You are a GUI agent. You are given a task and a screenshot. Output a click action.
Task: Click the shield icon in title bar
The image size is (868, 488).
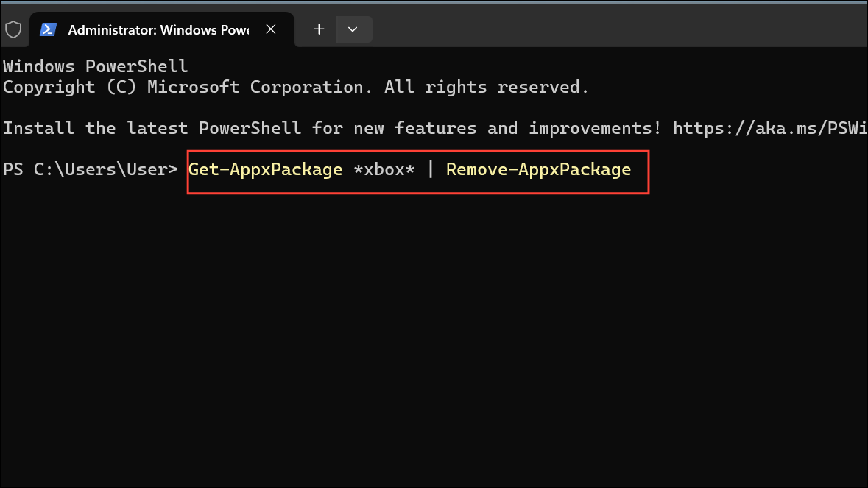[13, 29]
